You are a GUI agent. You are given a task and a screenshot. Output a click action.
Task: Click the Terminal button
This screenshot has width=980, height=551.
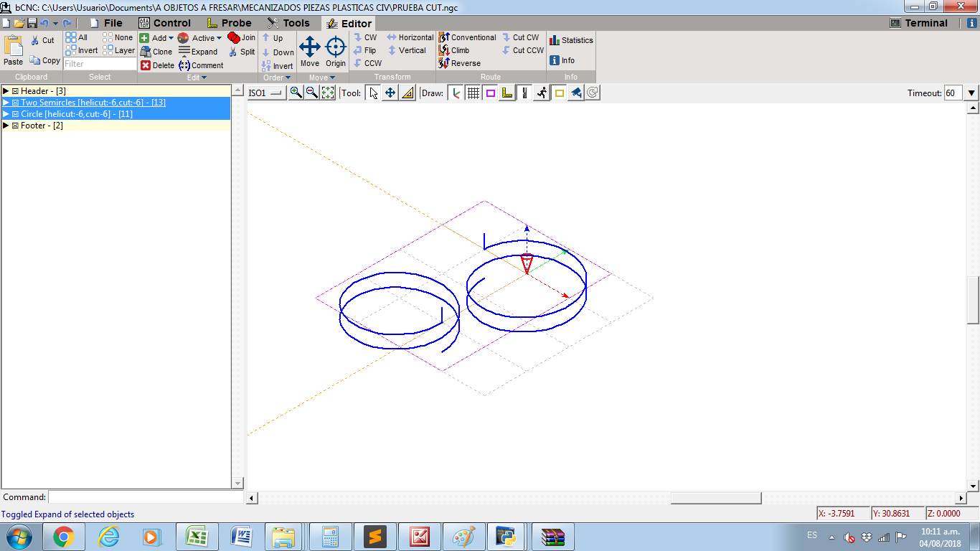[x=918, y=23]
